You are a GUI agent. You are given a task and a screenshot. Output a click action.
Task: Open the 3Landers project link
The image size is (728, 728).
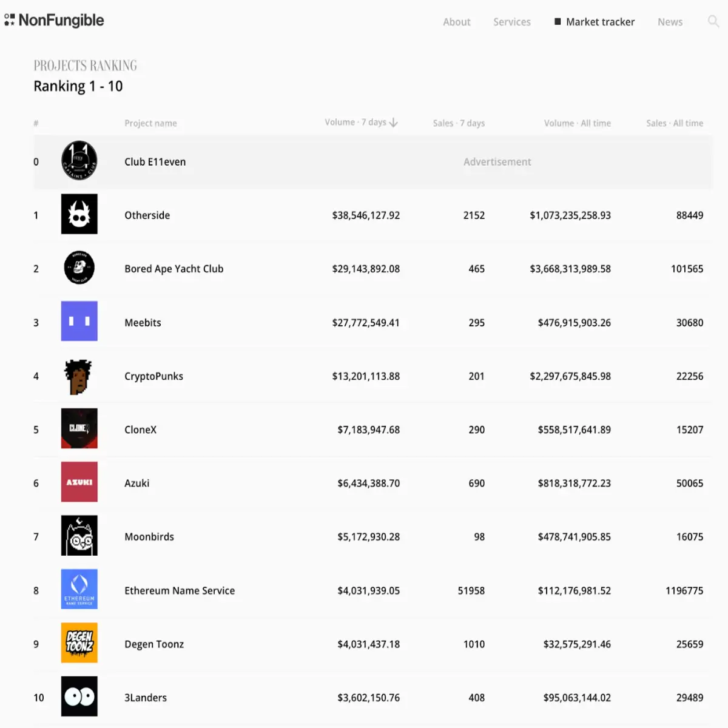146,698
